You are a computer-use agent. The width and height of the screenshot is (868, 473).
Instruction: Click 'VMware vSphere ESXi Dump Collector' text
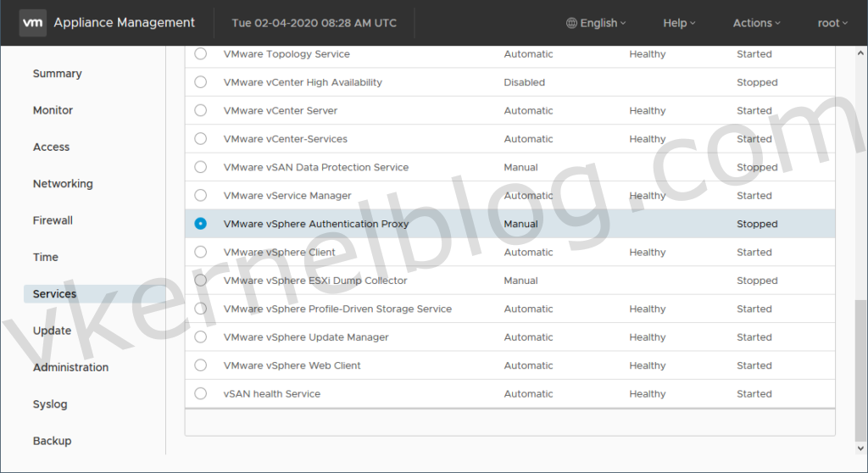315,281
